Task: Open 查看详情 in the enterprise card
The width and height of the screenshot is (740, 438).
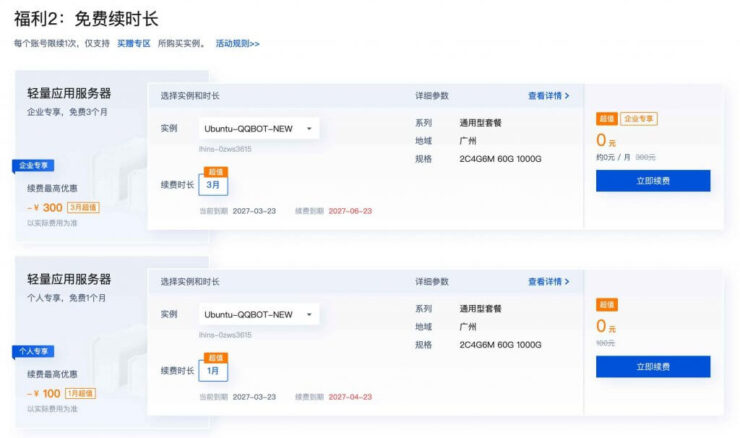Action: coord(548,96)
